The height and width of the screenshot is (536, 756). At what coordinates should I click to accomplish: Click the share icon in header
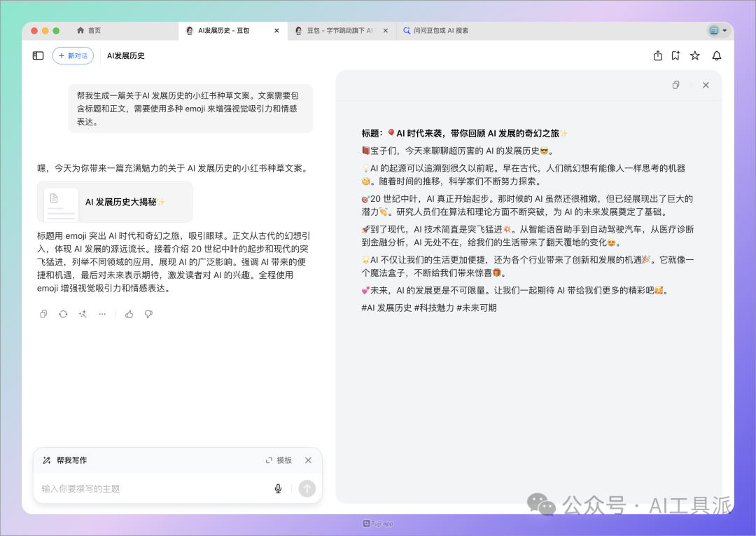pyautogui.click(x=658, y=55)
